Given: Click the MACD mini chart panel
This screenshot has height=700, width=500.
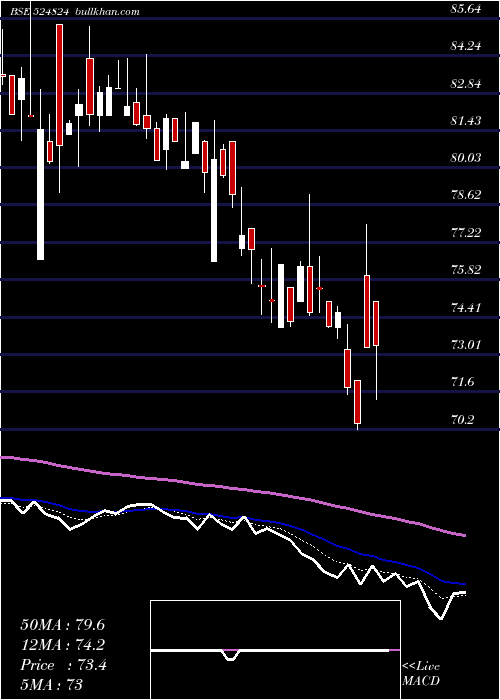Looking at the screenshot, I should (x=275, y=650).
